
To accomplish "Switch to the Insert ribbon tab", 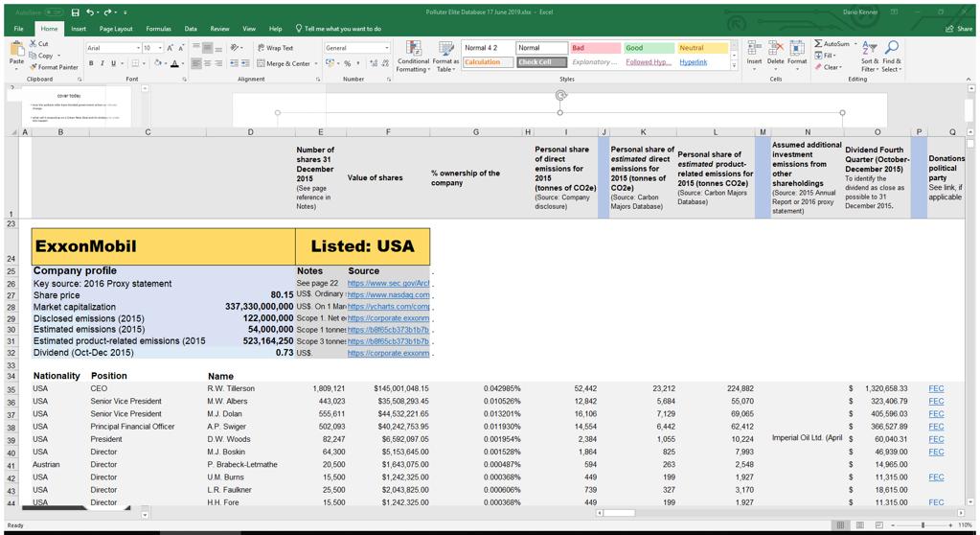I will (x=79, y=29).
